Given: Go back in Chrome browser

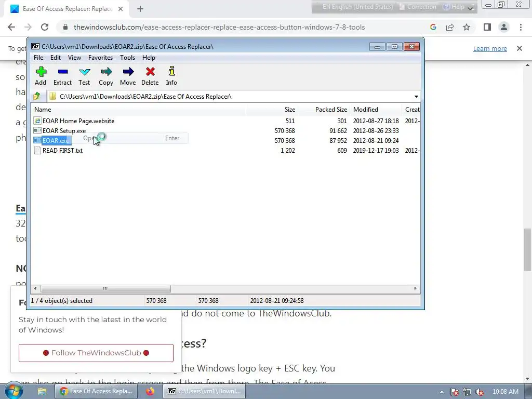Looking at the screenshot, I should pos(11,27).
